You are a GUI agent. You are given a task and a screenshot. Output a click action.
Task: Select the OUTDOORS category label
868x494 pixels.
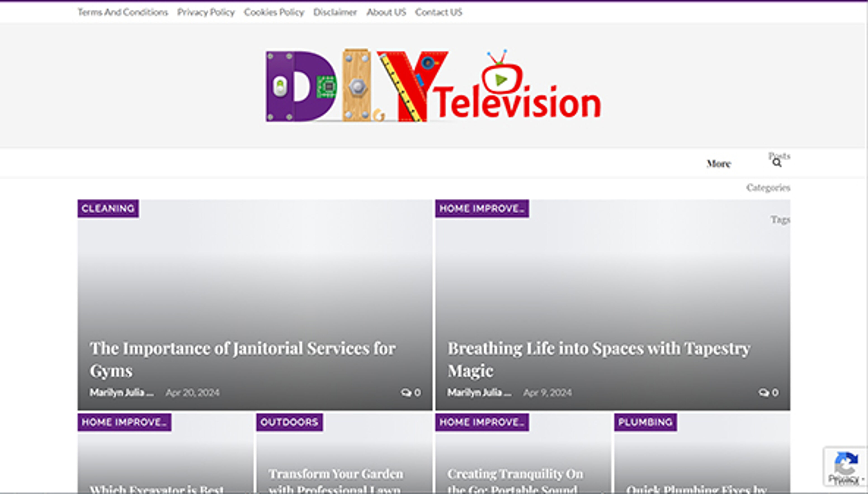click(x=289, y=422)
